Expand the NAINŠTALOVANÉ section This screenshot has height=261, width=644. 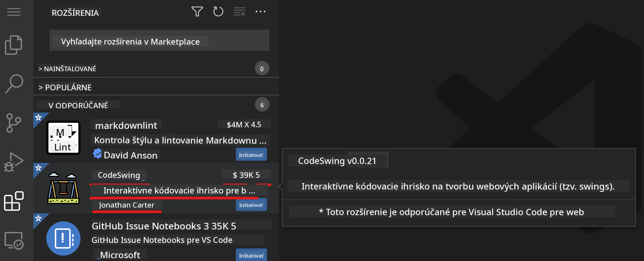[68, 69]
